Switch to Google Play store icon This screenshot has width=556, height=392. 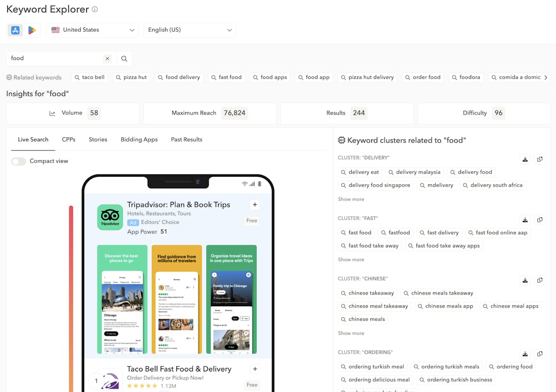(x=32, y=30)
